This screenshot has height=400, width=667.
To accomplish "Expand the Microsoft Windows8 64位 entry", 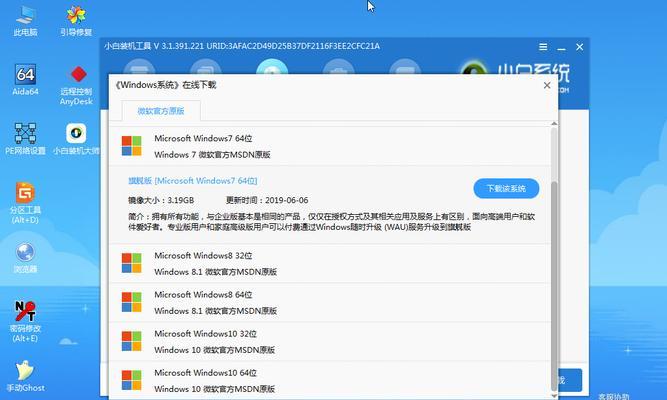I will [330, 303].
